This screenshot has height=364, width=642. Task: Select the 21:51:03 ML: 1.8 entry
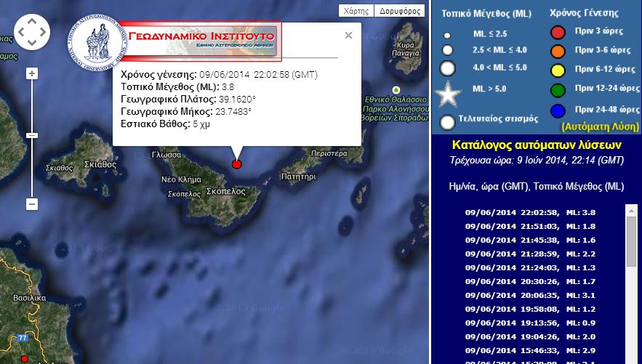coord(530,226)
